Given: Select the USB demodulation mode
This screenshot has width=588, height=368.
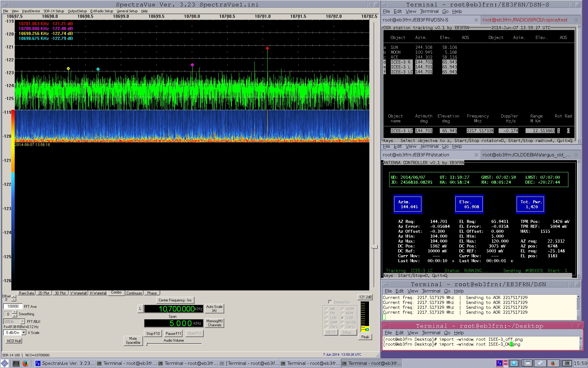Looking at the screenshot, I should (x=342, y=318).
